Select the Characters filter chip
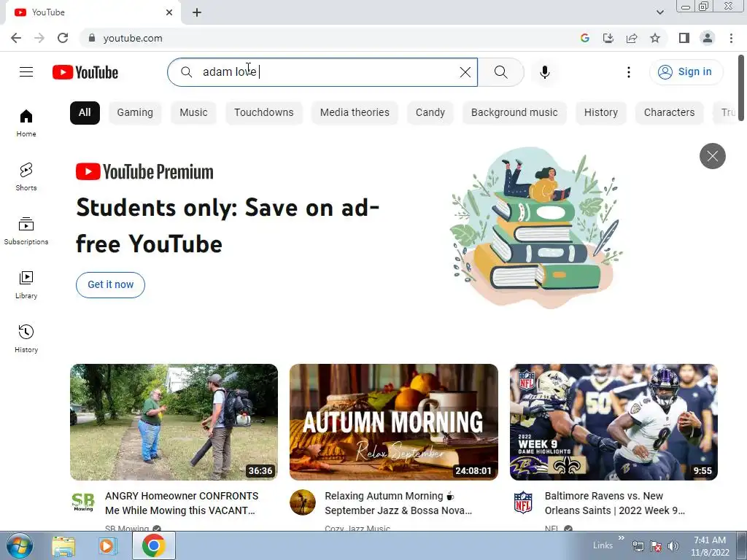The width and height of the screenshot is (747, 560). 670,112
